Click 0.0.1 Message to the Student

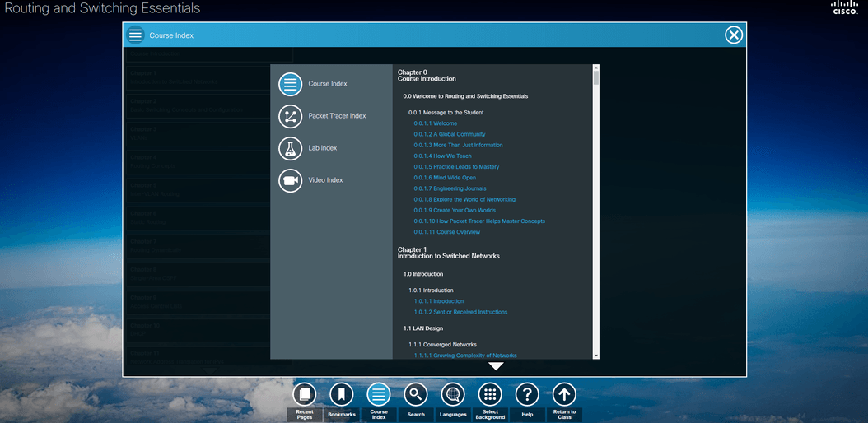coord(446,113)
